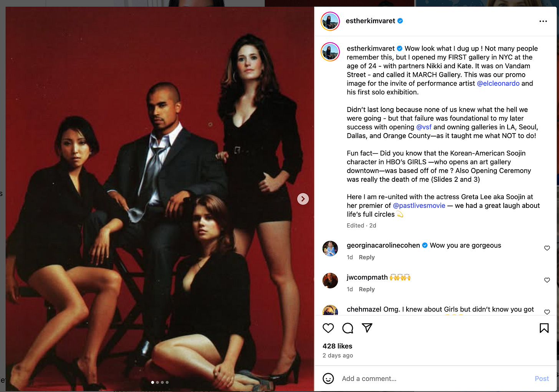View the 428 likes list
The width and height of the screenshot is (559, 392).
point(337,346)
